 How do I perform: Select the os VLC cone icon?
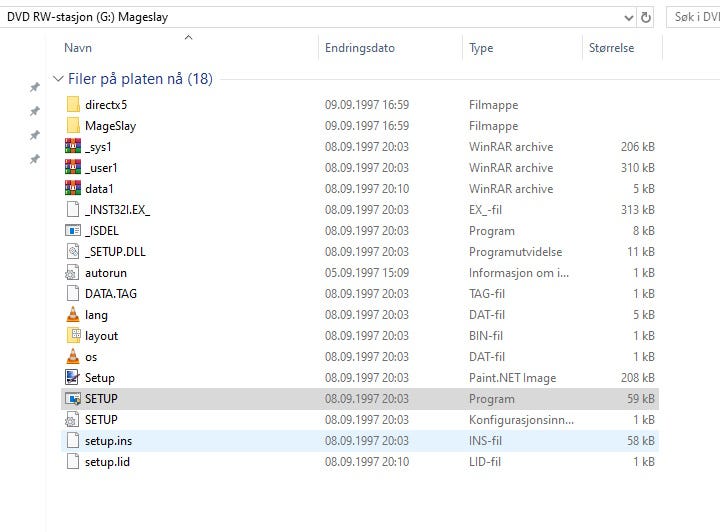click(73, 357)
